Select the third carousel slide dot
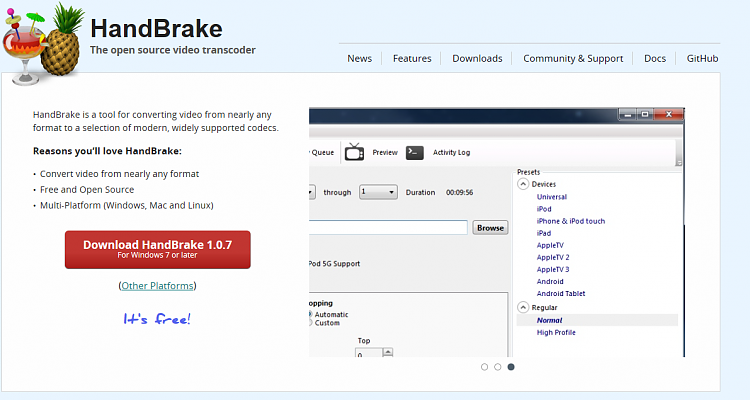Image resolution: width=750 pixels, height=400 pixels. 511,367
